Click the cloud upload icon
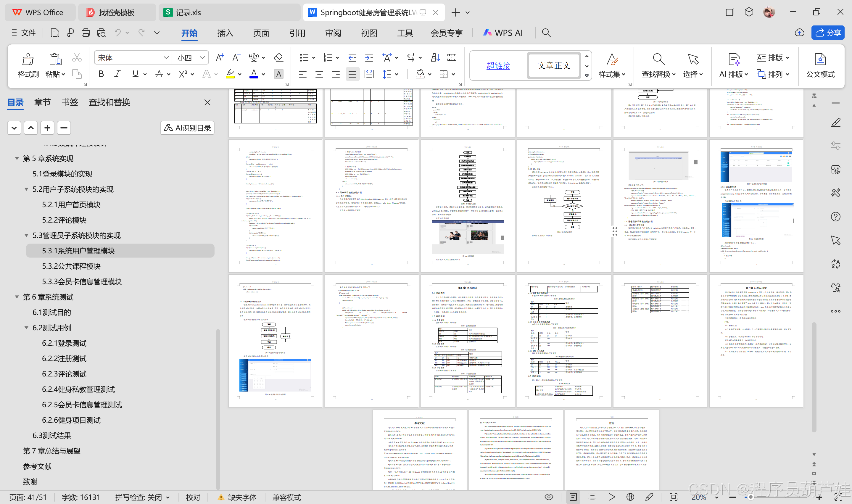This screenshot has height=504, width=852. tap(799, 33)
